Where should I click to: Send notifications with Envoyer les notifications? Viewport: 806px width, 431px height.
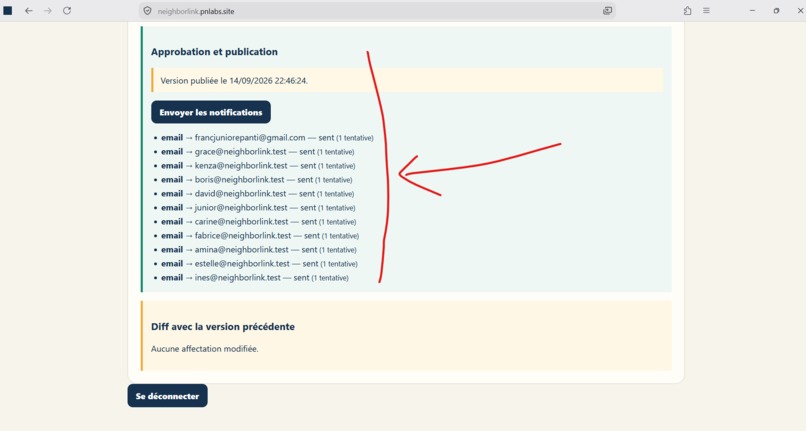pos(211,112)
